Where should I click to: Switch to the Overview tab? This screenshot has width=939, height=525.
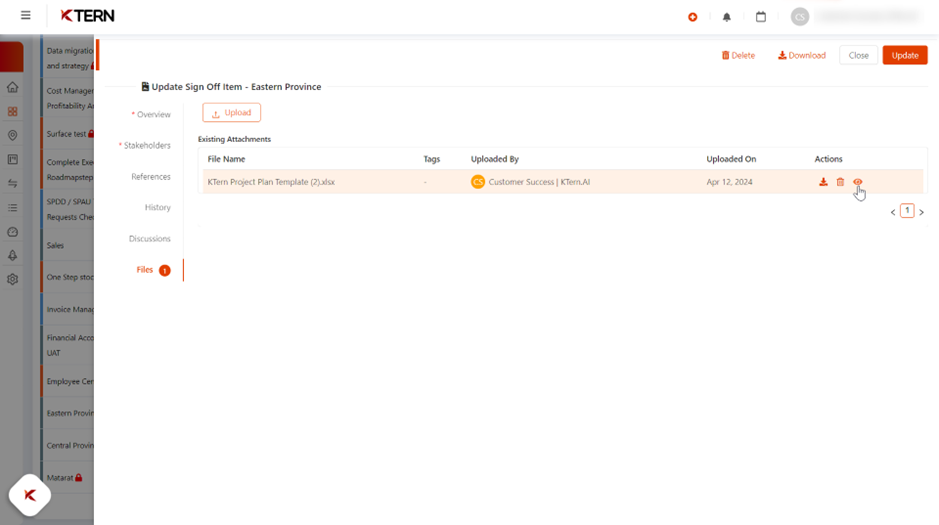tap(153, 115)
